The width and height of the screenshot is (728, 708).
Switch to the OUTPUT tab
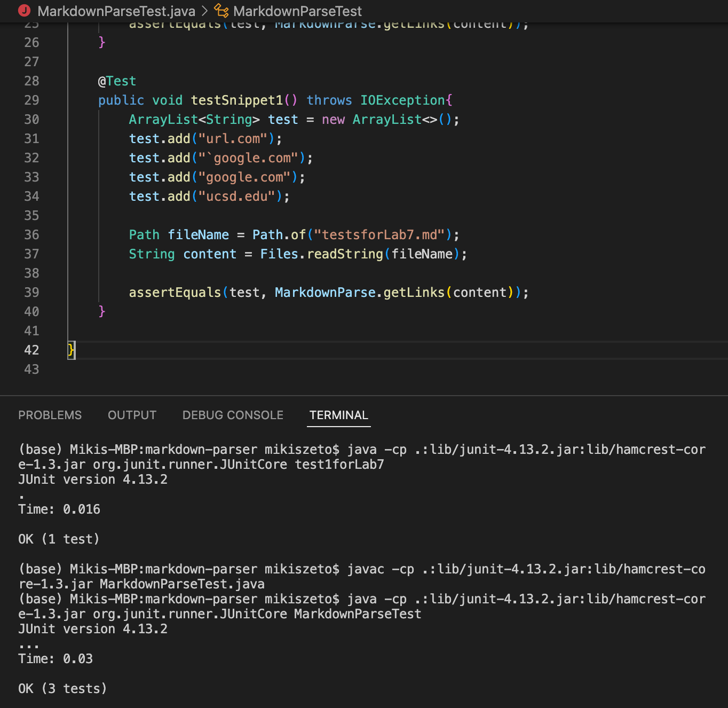(132, 415)
